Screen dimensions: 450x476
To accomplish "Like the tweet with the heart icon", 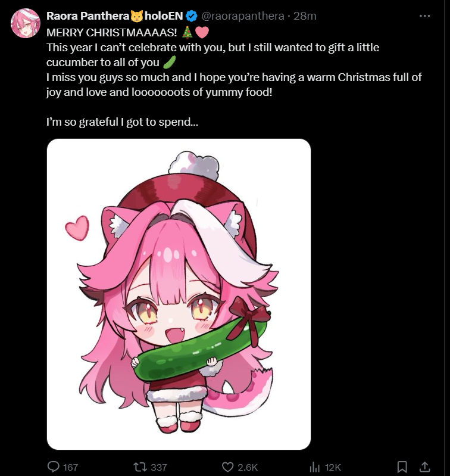I will [228, 467].
